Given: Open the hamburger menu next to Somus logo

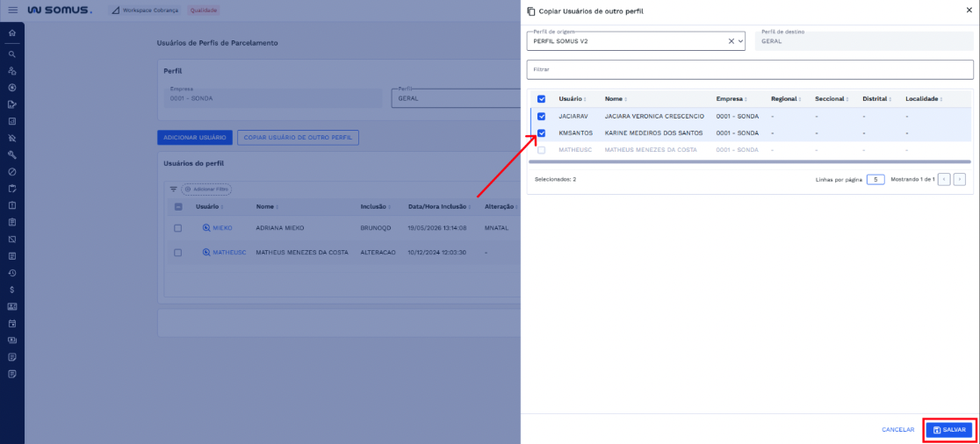Looking at the screenshot, I should [12, 11].
